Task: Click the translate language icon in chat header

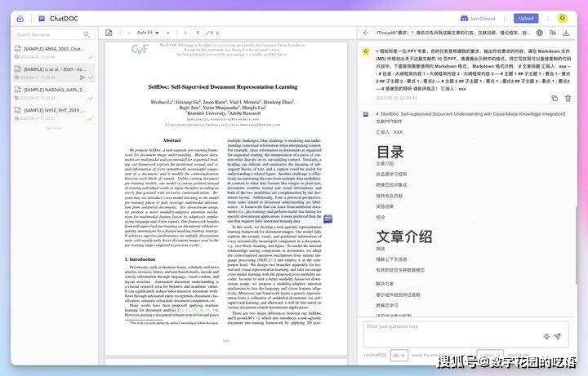Action: point(553,33)
